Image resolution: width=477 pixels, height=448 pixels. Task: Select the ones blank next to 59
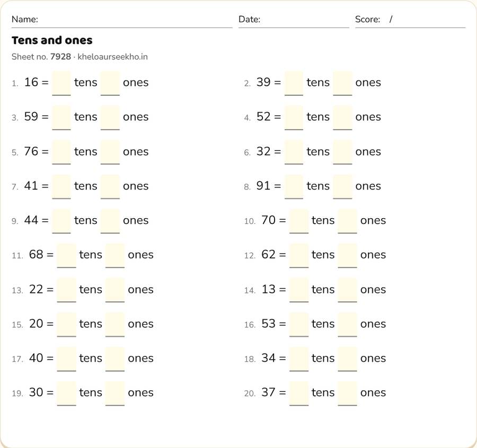pyautogui.click(x=110, y=118)
